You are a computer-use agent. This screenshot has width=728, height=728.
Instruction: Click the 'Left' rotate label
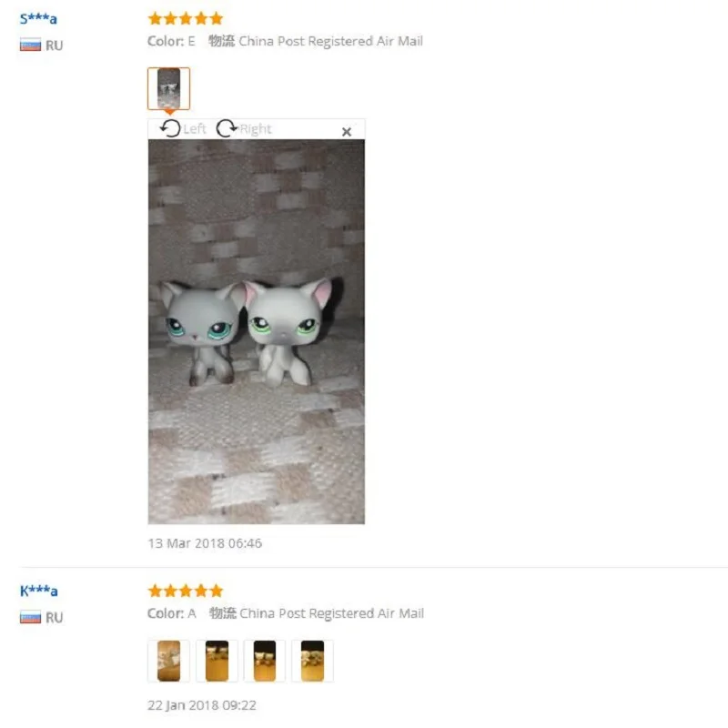pyautogui.click(x=194, y=128)
